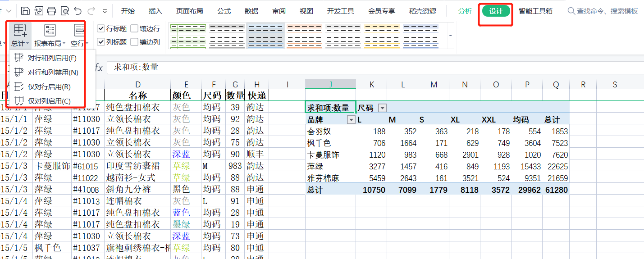Open the 尺码 filter dropdown in pivot table
The width and height of the screenshot is (644, 259).
tap(382, 108)
